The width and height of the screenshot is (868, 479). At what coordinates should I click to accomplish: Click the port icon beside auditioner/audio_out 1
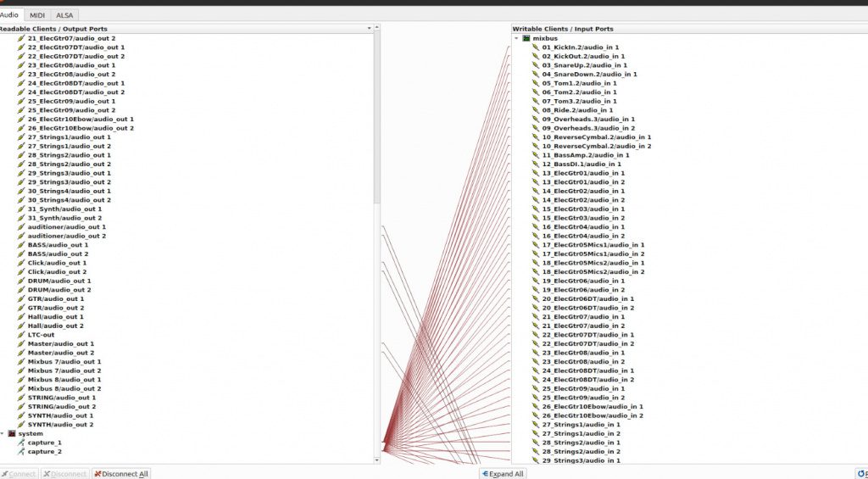click(x=21, y=227)
